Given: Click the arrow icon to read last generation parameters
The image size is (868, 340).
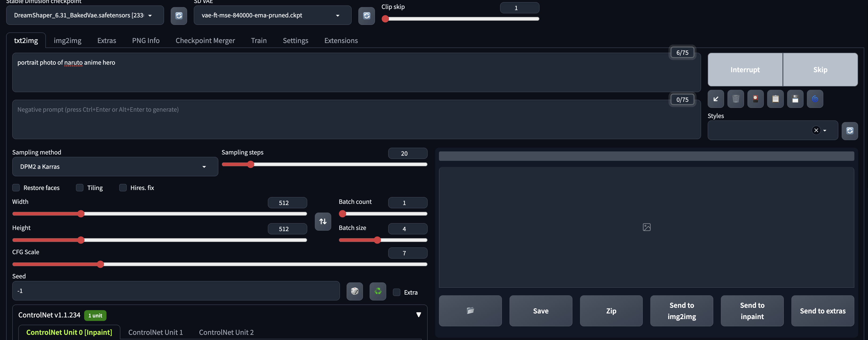Looking at the screenshot, I should pos(716,99).
